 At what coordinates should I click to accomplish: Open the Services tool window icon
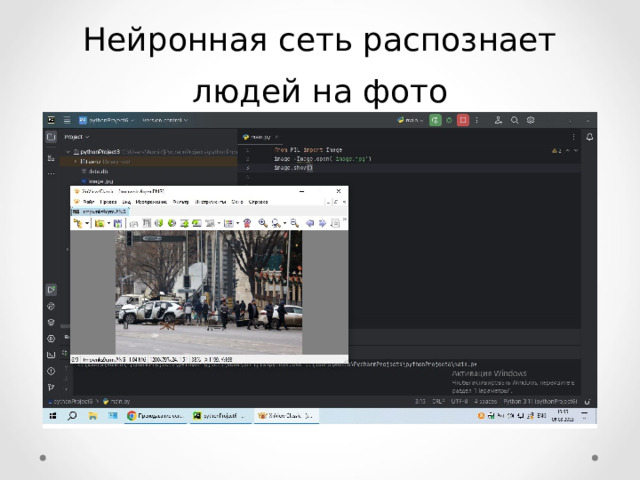pyautogui.click(x=51, y=338)
